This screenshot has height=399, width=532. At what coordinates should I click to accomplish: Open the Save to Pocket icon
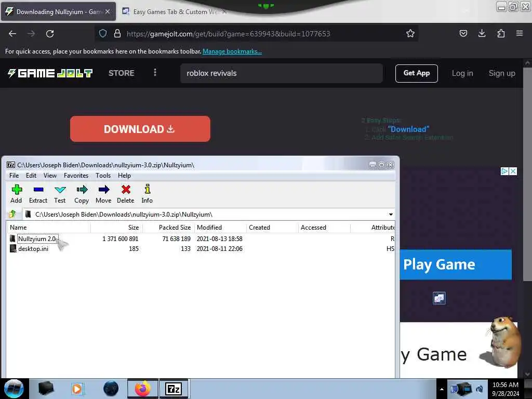pos(463,33)
